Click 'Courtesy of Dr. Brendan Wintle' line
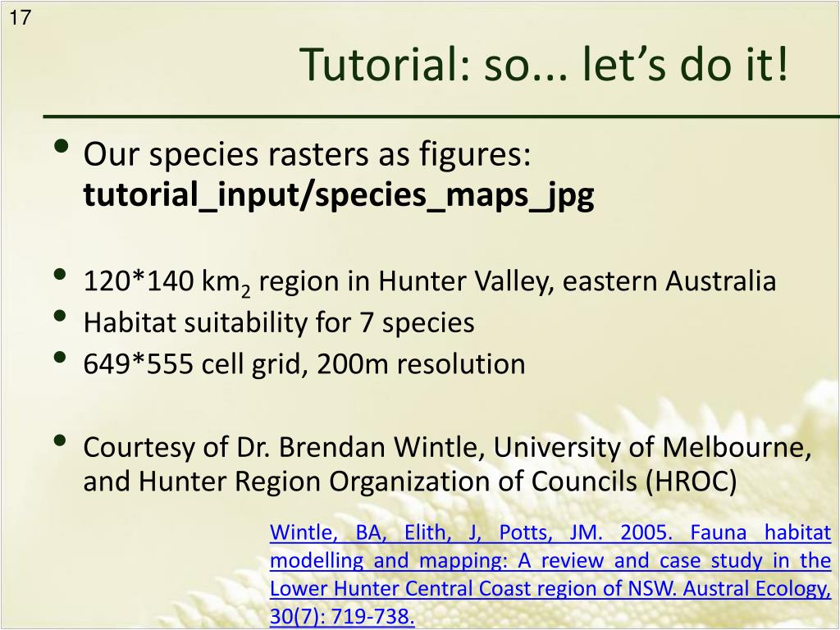Image resolution: width=840 pixels, height=630 pixels. [447, 447]
